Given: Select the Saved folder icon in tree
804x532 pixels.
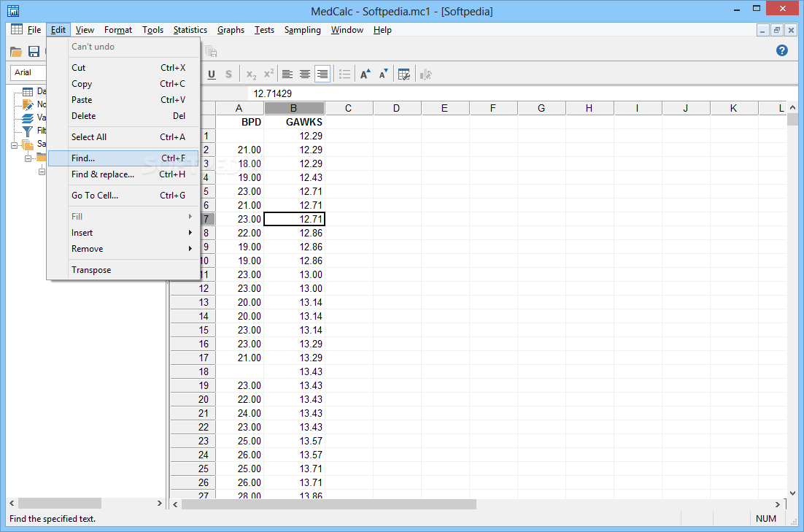Looking at the screenshot, I should point(28,144).
